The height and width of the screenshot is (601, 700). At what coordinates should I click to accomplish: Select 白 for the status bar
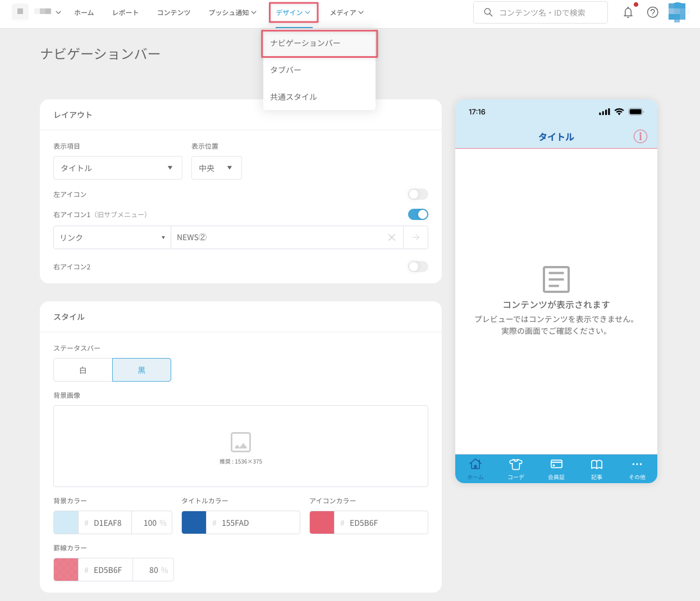click(x=83, y=370)
